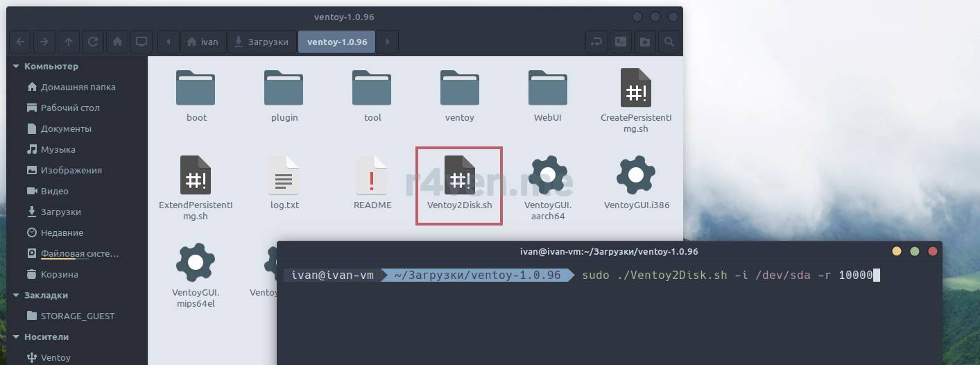Image resolution: width=980 pixels, height=365 pixels.
Task: Select the log.txt file
Action: click(284, 182)
